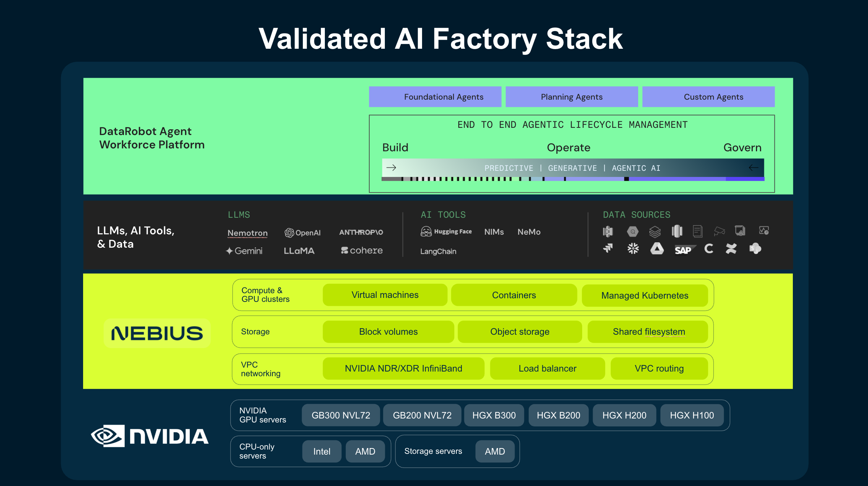
Task: Click the GB300 NVL72 server chip
Action: (x=341, y=415)
